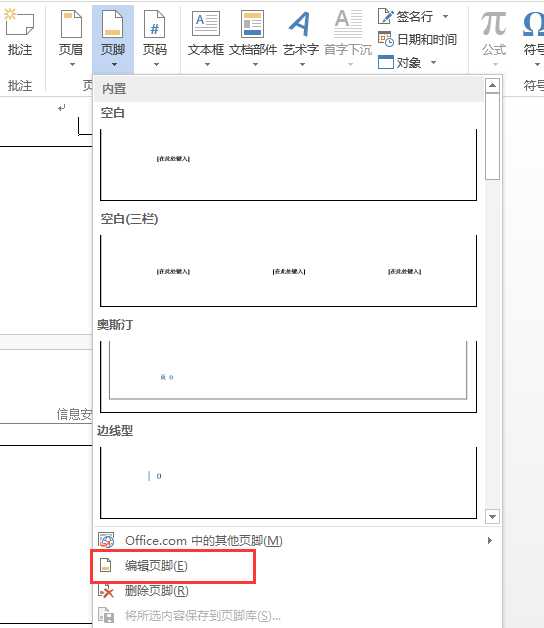
Task: Click the 符号 omega symbol icon
Action: coord(533,24)
